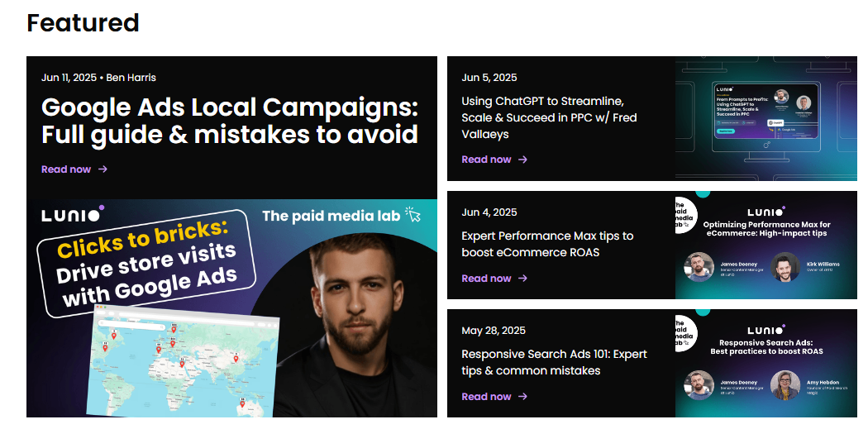Click the ChatGPT PPC webinar thumbnail image
The height and width of the screenshot is (429, 868).
pyautogui.click(x=765, y=118)
